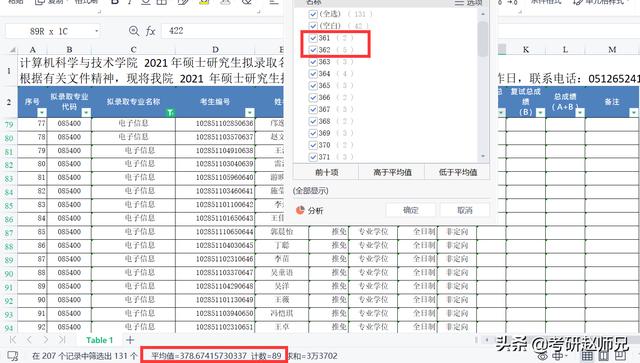Go to next sheet with the right arrow
Viewport: 640px width, 363px height.
point(45,340)
